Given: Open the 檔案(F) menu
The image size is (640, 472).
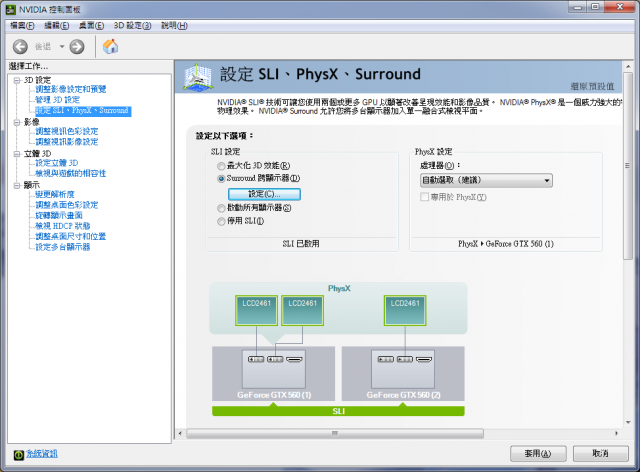Looking at the screenshot, I should click(x=22, y=26).
